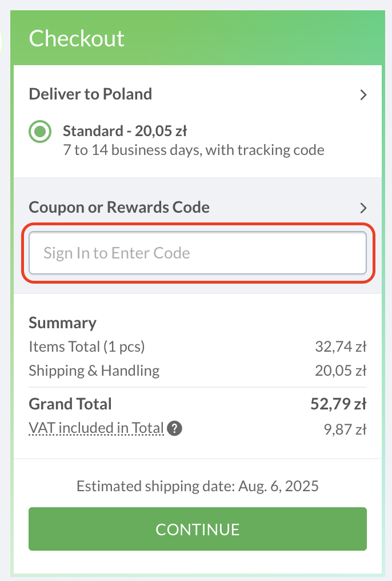
Task: Click the 32,74 zł items total value
Action: [x=341, y=347]
